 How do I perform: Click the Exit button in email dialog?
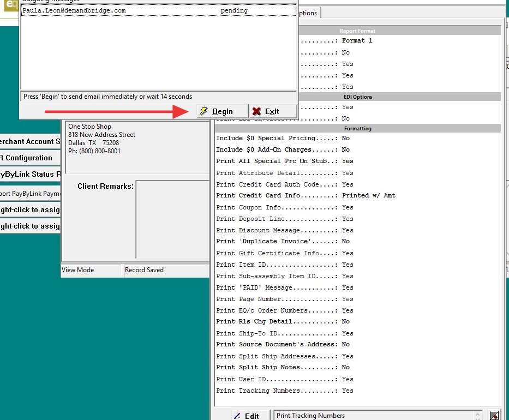tap(272, 111)
